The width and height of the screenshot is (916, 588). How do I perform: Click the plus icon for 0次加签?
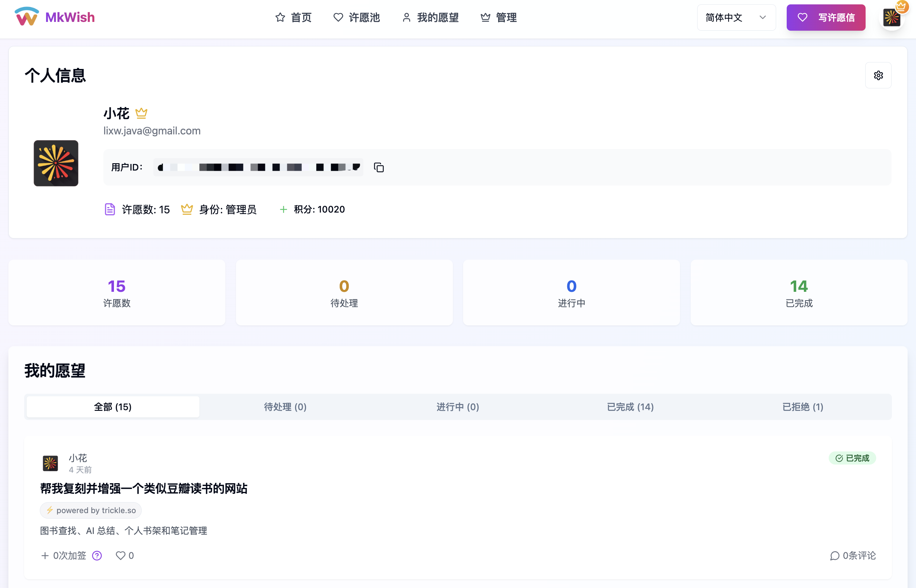[45, 555]
